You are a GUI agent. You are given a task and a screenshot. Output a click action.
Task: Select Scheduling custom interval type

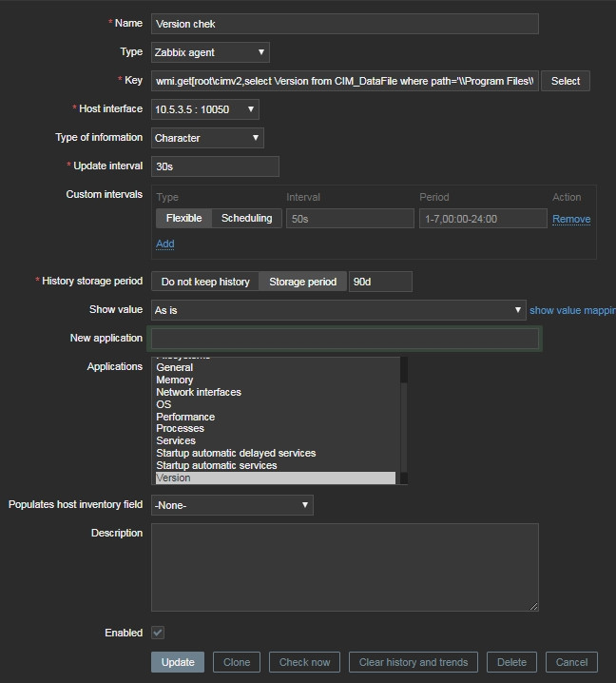pos(246,219)
